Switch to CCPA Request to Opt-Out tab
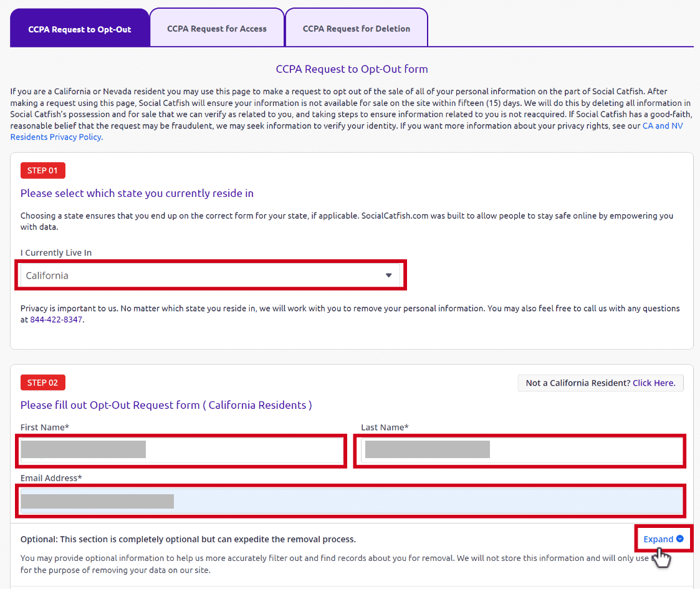Image resolution: width=700 pixels, height=589 pixels. click(x=79, y=27)
